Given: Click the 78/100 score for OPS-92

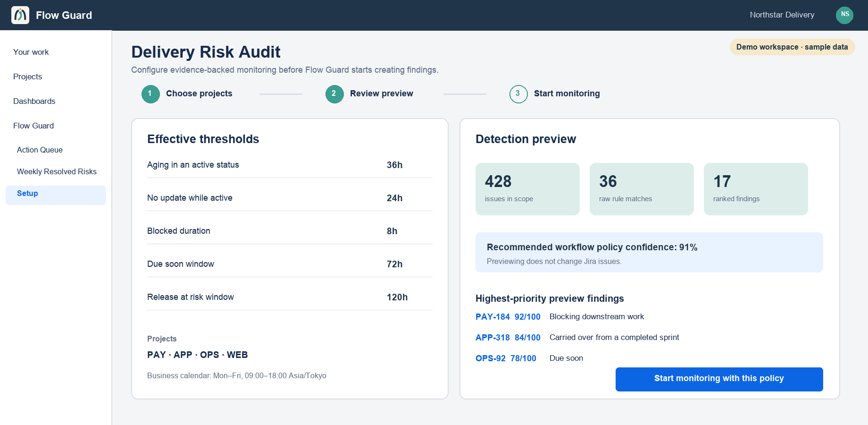Looking at the screenshot, I should 523,358.
